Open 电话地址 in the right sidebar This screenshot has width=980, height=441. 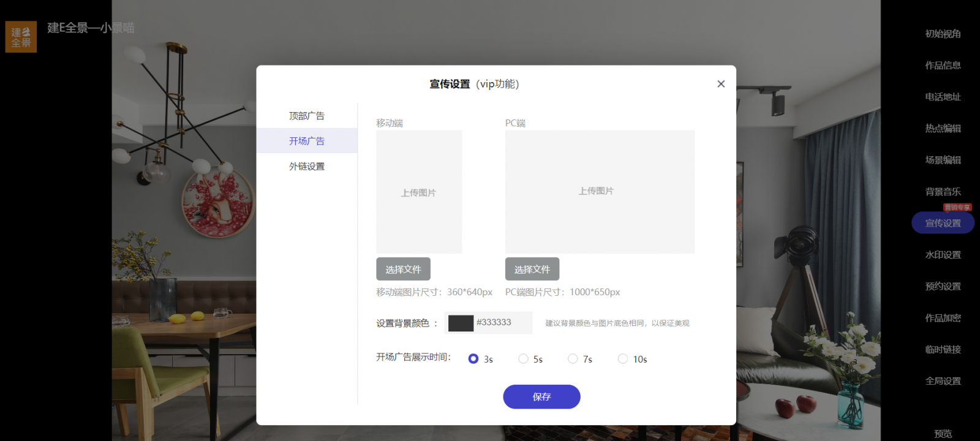pos(943,97)
